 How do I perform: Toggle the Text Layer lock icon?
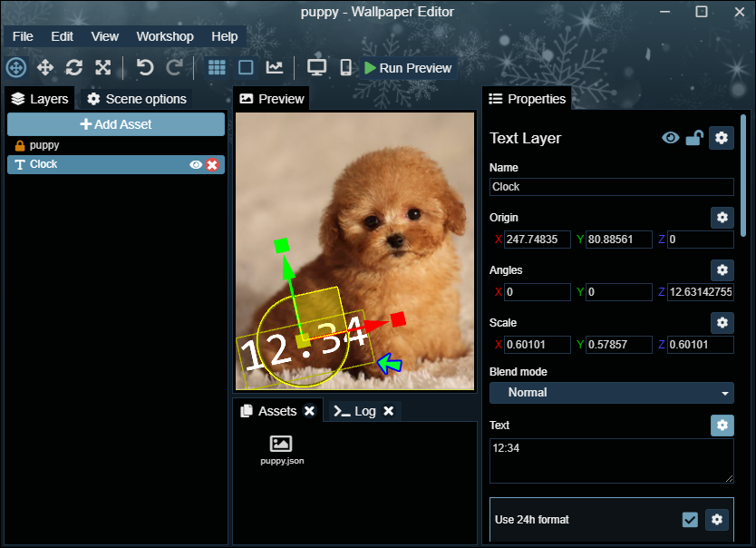[694, 138]
